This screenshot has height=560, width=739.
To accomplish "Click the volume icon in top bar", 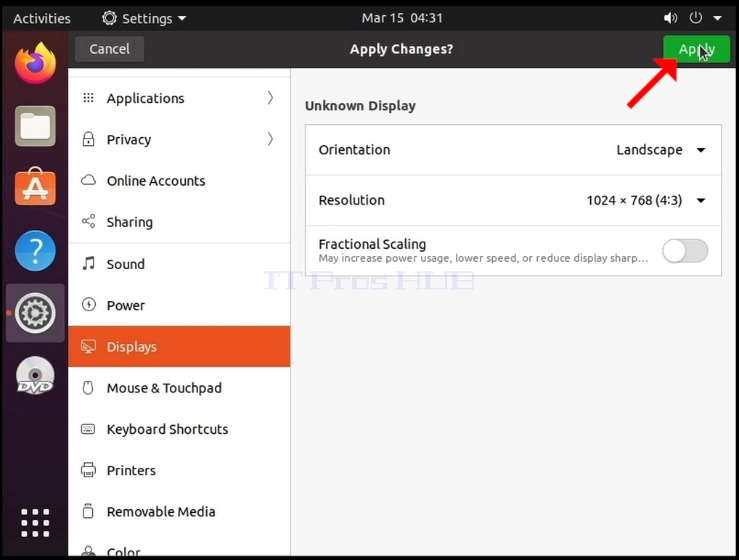I will pyautogui.click(x=670, y=18).
